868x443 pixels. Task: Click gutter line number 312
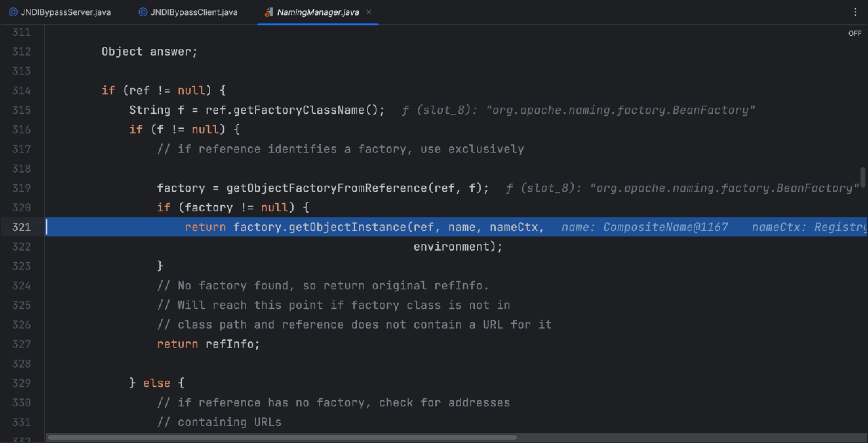click(21, 51)
